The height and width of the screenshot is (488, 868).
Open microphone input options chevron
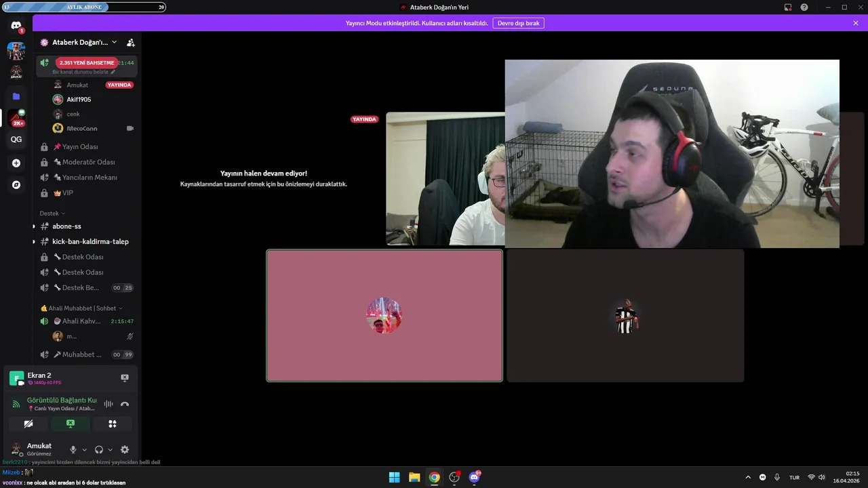84,449
